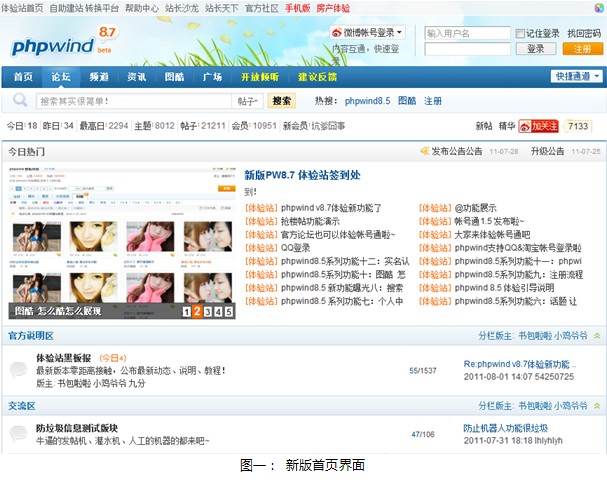Select slide number 5 in slideshow
The height and width of the screenshot is (484, 607).
[229, 312]
